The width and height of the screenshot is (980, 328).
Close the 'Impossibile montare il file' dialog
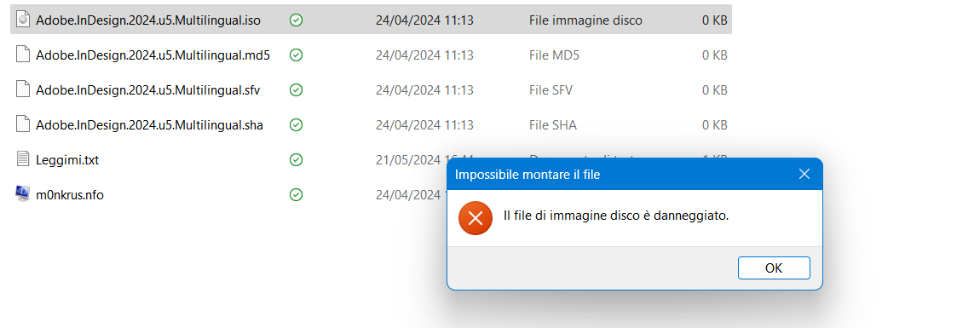pos(804,175)
